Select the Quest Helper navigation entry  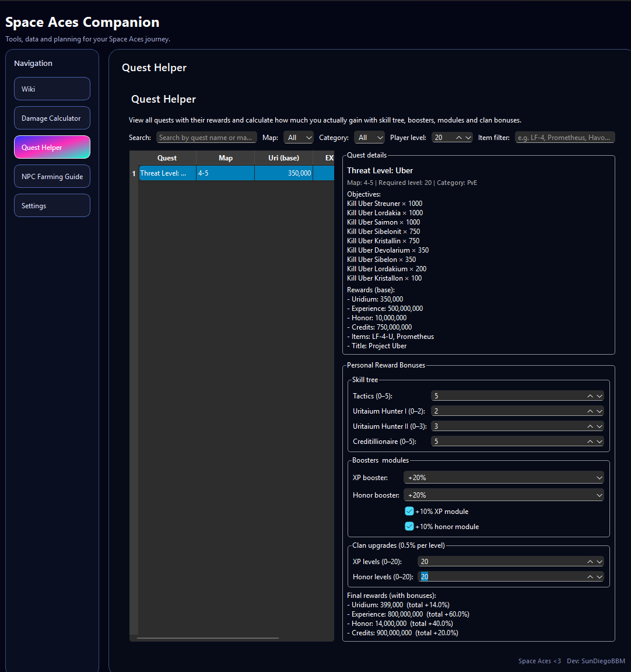click(x=52, y=147)
